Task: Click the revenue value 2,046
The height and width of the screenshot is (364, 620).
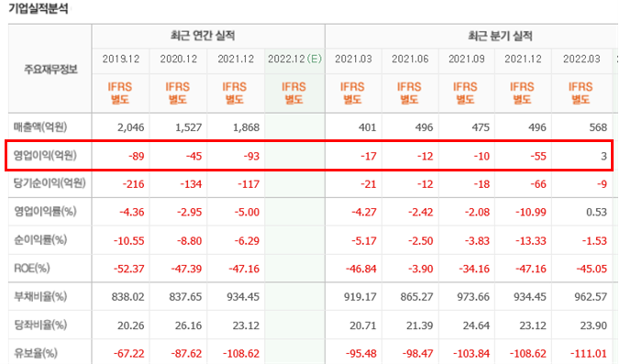Action: [x=131, y=127]
